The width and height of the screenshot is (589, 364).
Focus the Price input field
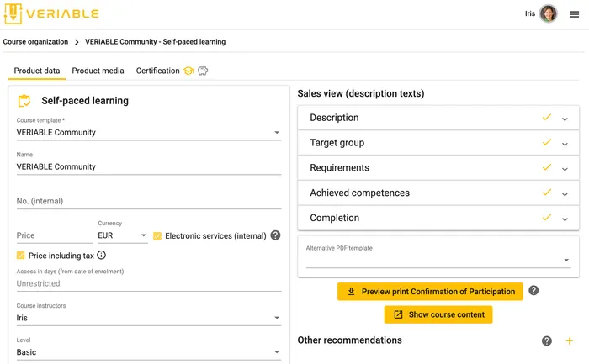[x=55, y=235]
